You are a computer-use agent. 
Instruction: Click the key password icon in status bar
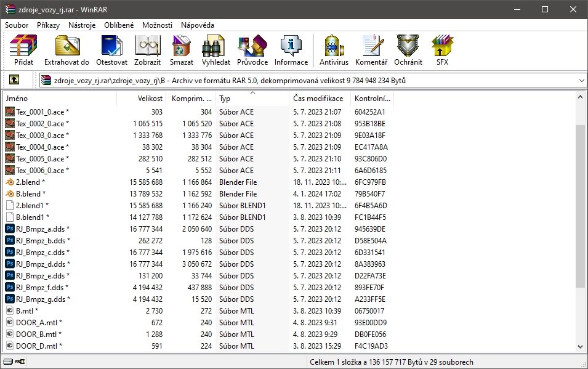point(20,362)
